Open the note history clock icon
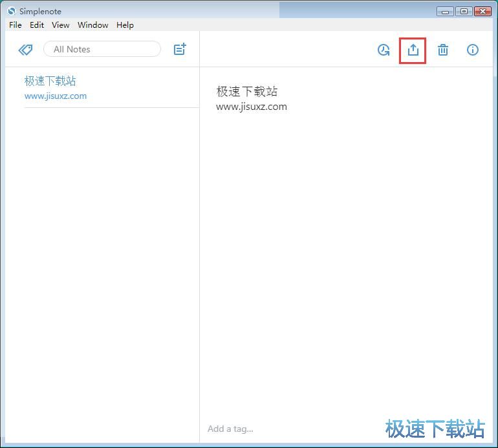Viewport: 498px width, 448px height. tap(384, 50)
